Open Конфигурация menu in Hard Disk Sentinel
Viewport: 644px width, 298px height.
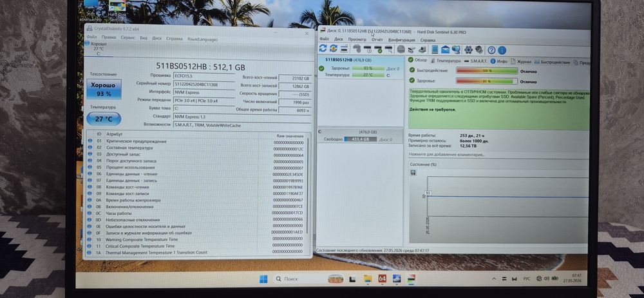click(402, 40)
